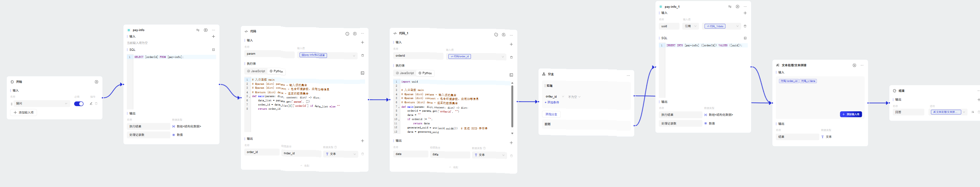
Task: Toggle the 必填 required switch for 提问
Action: pyautogui.click(x=79, y=104)
